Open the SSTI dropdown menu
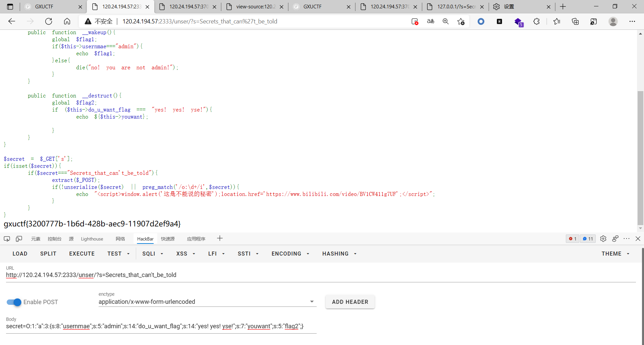Image resolution: width=644 pixels, height=345 pixels. 248,254
